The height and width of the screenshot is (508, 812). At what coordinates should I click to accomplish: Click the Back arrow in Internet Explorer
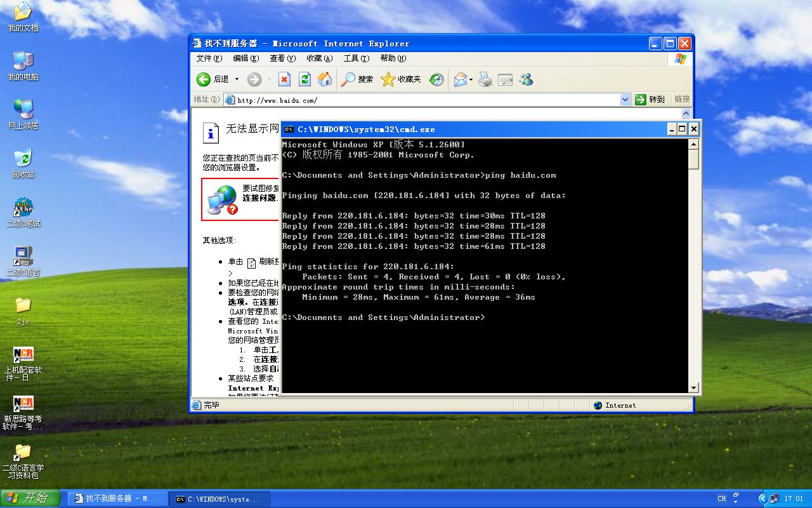(x=204, y=79)
